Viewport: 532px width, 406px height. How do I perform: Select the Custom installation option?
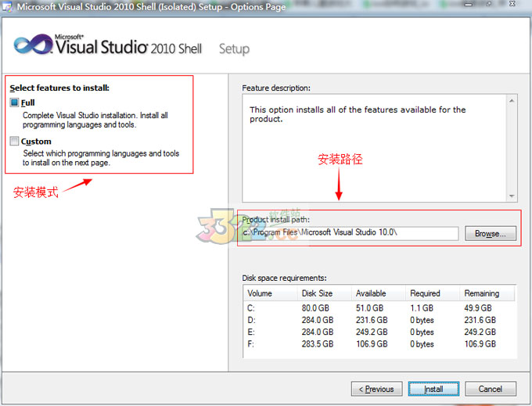tap(14, 141)
